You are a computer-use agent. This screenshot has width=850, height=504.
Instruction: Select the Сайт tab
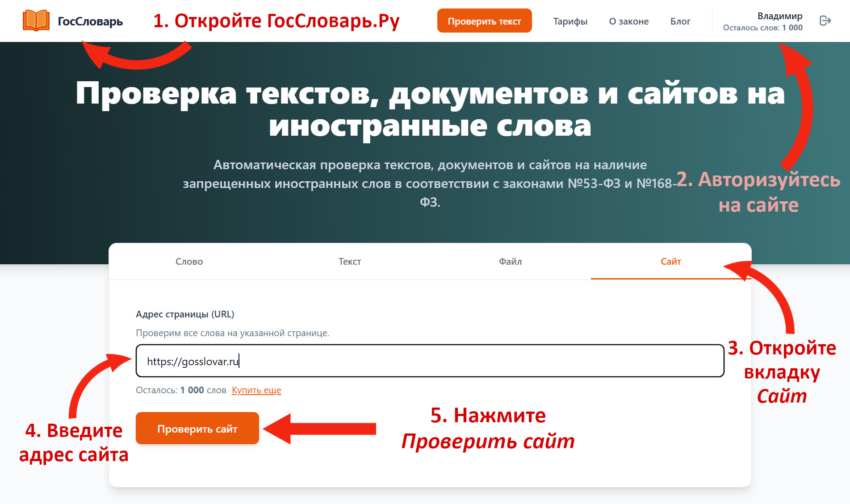coord(671,261)
